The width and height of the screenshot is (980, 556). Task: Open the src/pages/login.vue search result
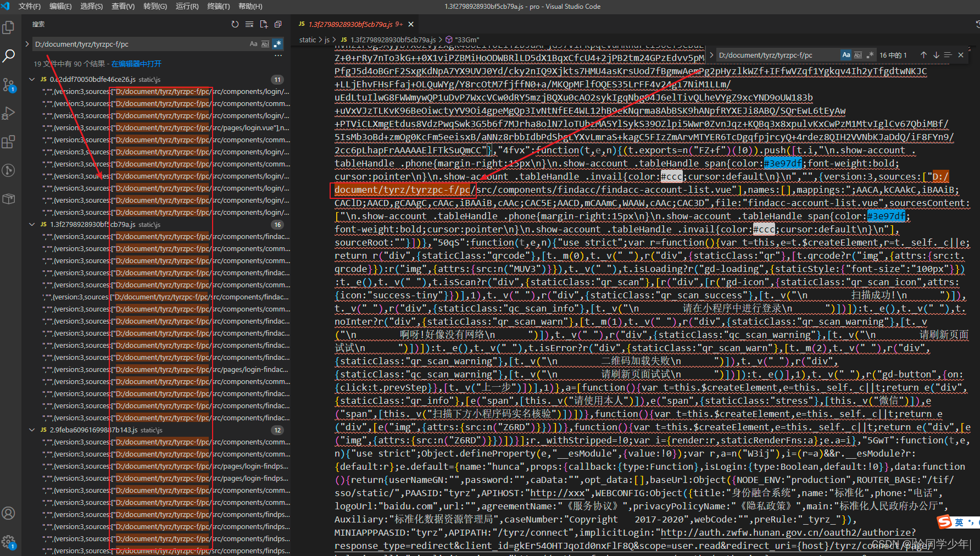click(x=166, y=128)
